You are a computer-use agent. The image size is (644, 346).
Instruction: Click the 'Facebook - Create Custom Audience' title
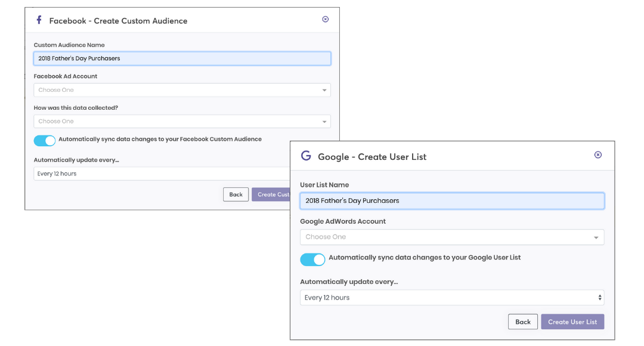pos(118,21)
